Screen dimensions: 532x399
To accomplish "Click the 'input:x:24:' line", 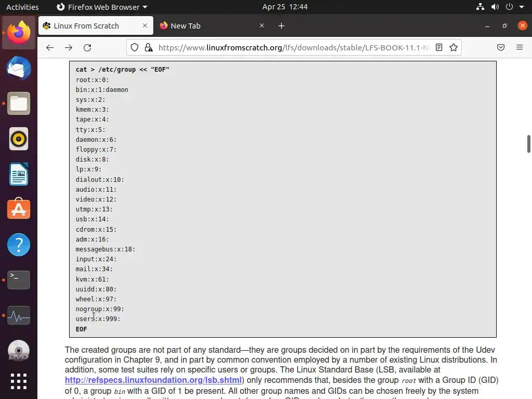I will 96,259.
